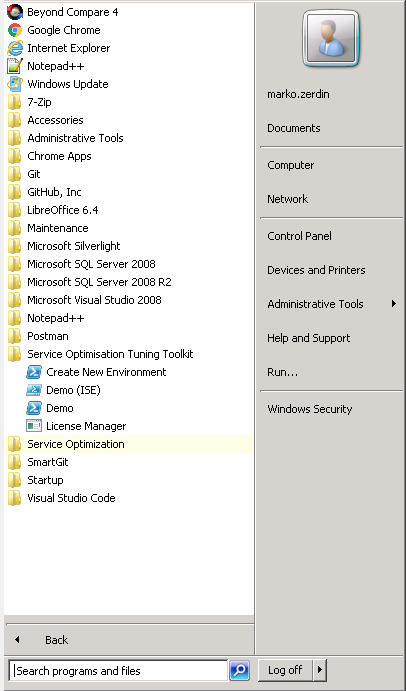Viewport: 406px width, 691px height.
Task: Expand the Service Optimization folder
Action: coord(76,444)
